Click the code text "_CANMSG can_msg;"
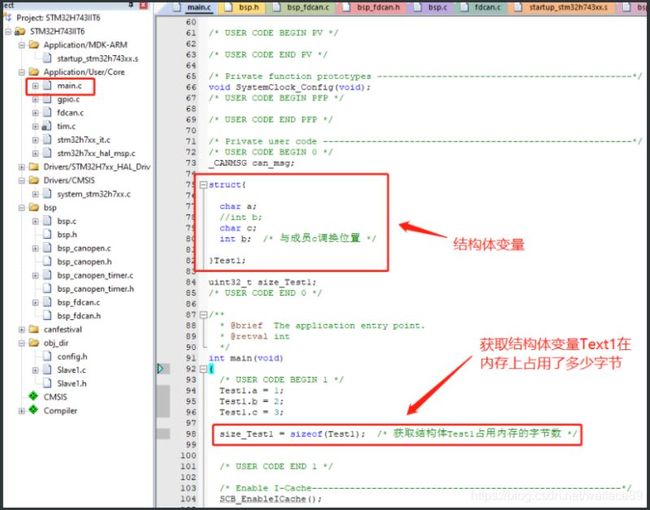This screenshot has width=650, height=510. point(252,163)
